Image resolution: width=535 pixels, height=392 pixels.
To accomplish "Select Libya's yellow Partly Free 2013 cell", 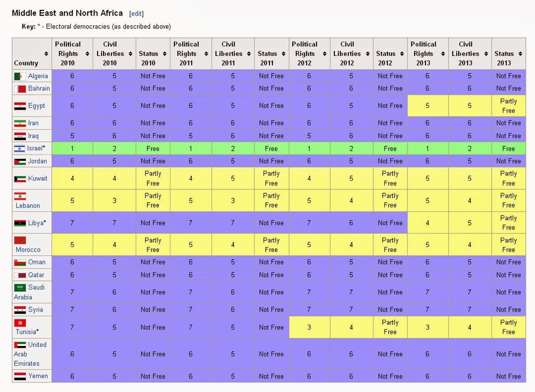I will pos(508,223).
